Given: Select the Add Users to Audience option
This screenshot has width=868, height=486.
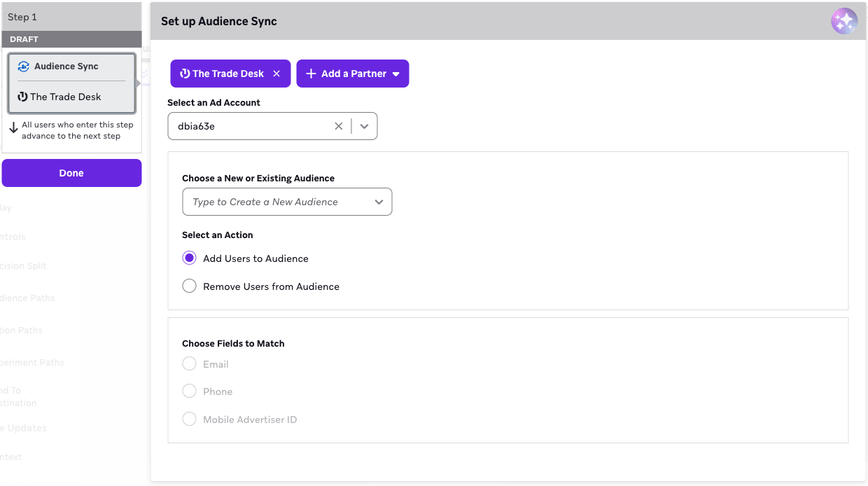Looking at the screenshot, I should coord(189,258).
